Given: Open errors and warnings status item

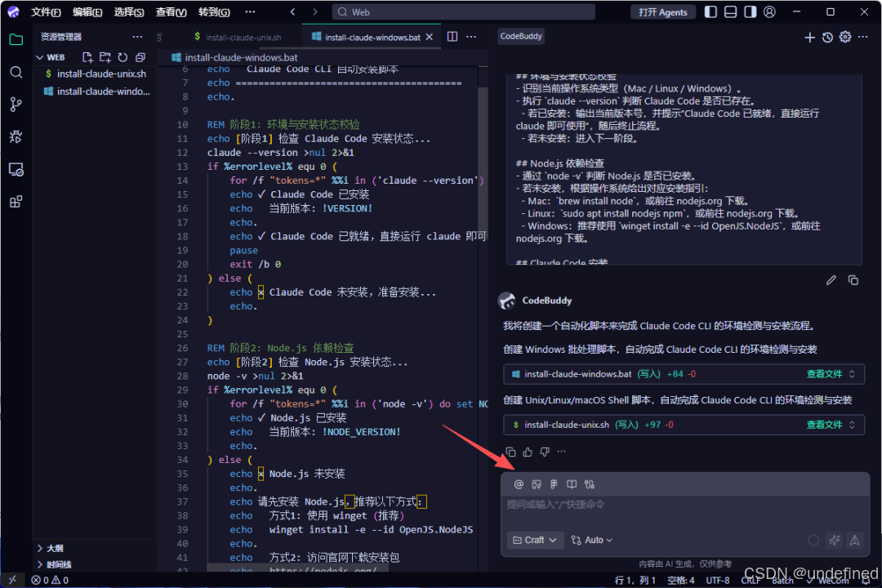Looking at the screenshot, I should (x=50, y=580).
